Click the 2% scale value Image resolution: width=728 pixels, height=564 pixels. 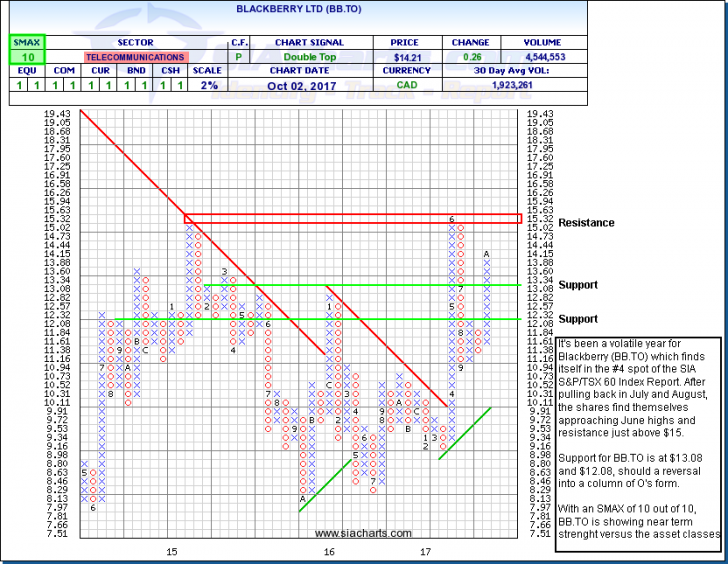click(x=206, y=87)
